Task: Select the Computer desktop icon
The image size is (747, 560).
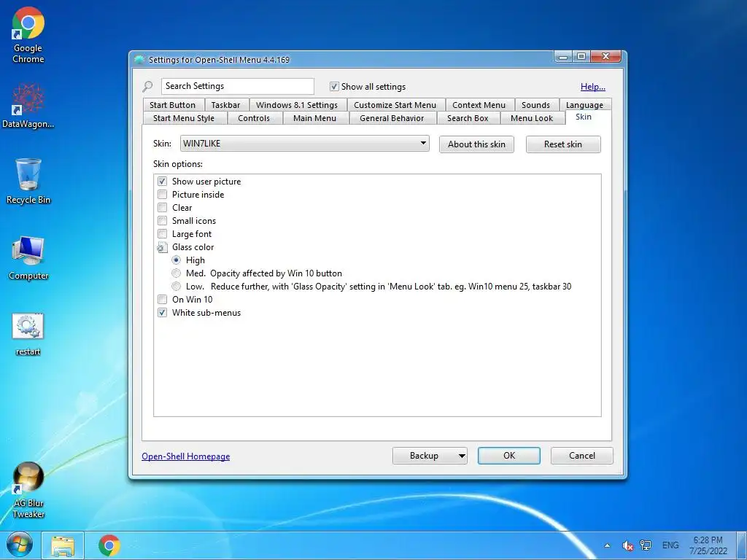Action: click(28, 257)
